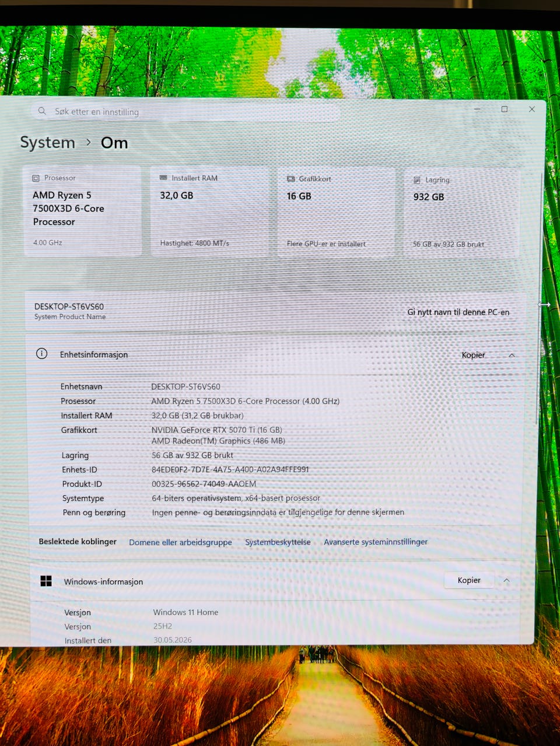The height and width of the screenshot is (746, 560).
Task: Select the Enhets-ID value 84EDE0F2-7D7E...
Action: tap(230, 469)
